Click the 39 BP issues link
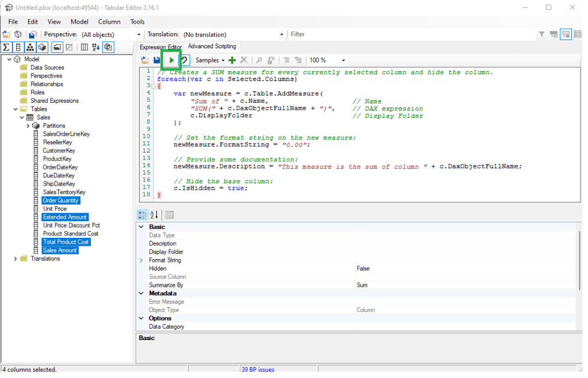This screenshot has height=378, width=588. tap(258, 369)
